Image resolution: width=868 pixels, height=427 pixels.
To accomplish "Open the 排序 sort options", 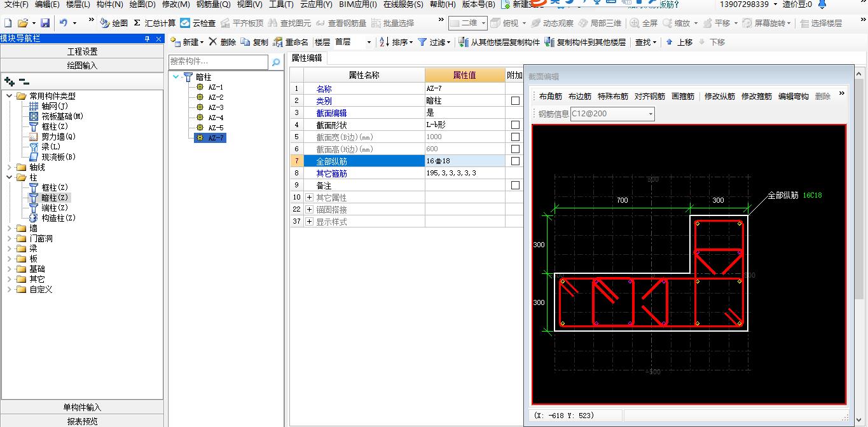I will click(396, 42).
